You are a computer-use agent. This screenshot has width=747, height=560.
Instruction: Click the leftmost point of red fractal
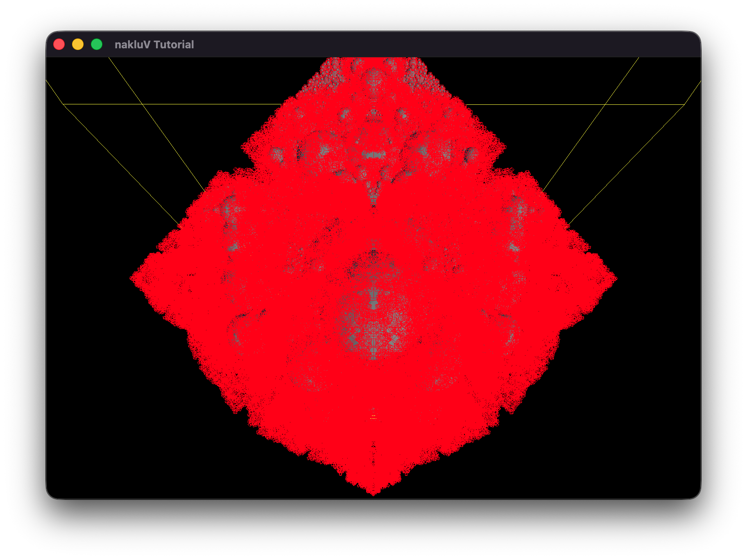point(132,278)
